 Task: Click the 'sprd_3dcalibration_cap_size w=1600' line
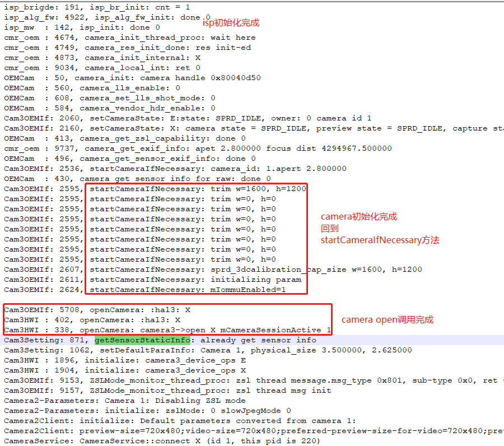pos(213,270)
